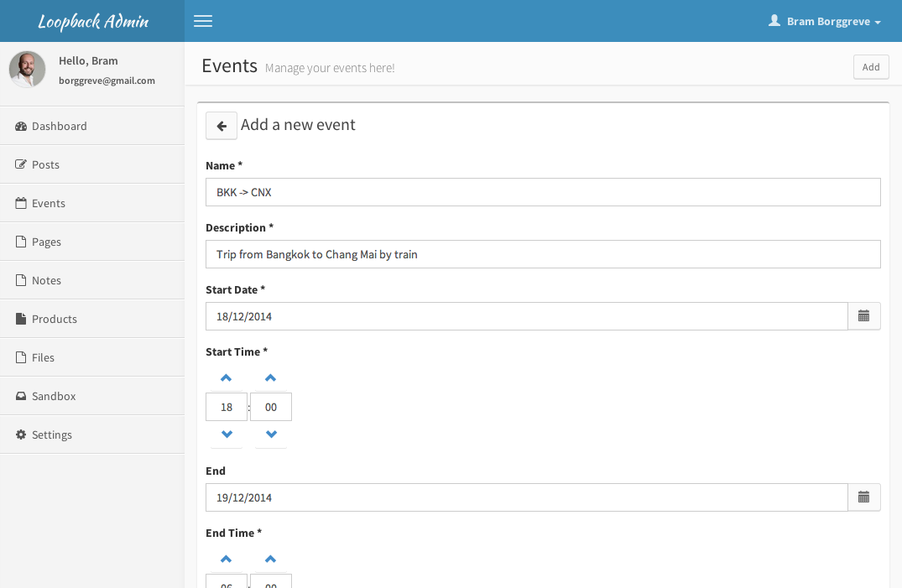Viewport: 902px width, 588px height.
Task: Click the Sandbox inbox icon
Action: click(21, 396)
